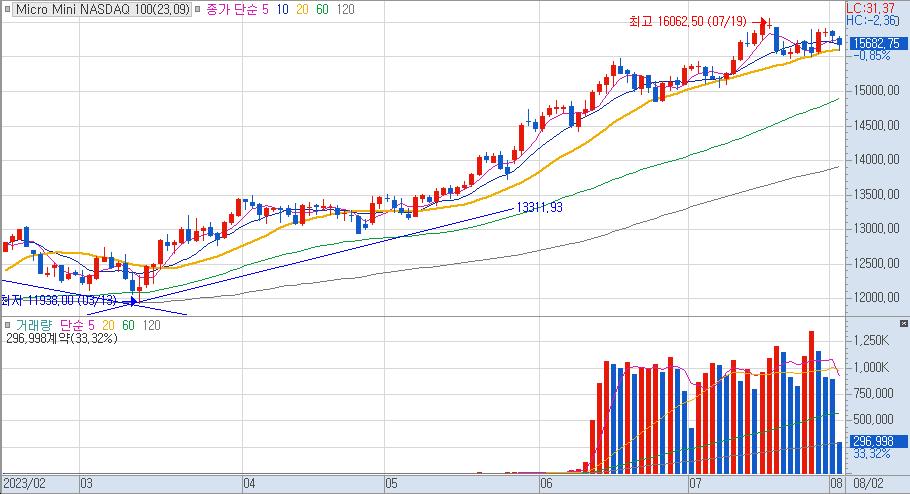
Task: Click the 최고 16062,50 (07/19) high label
Action: [688, 21]
